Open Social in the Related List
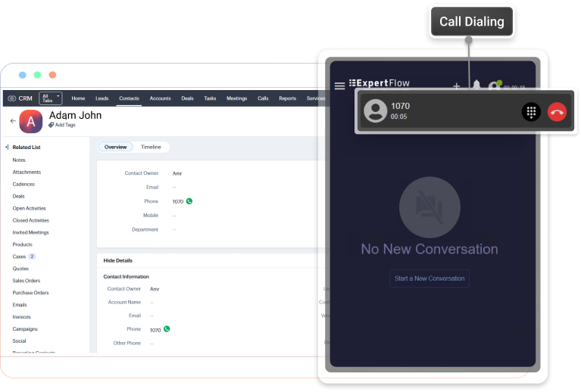Screen dimensions: 581x392 point(19,341)
